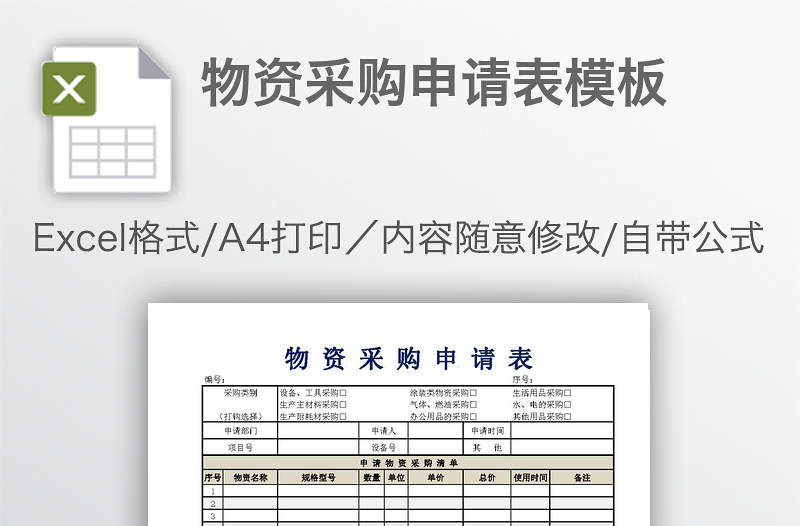The image size is (800, 526).
Task: Click the (打钩选择) note
Action: pos(240,416)
